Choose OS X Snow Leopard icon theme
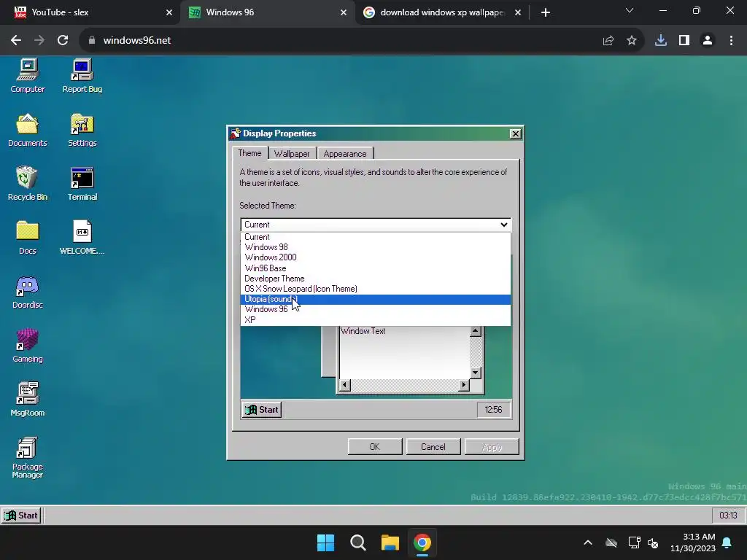 [x=376, y=289]
